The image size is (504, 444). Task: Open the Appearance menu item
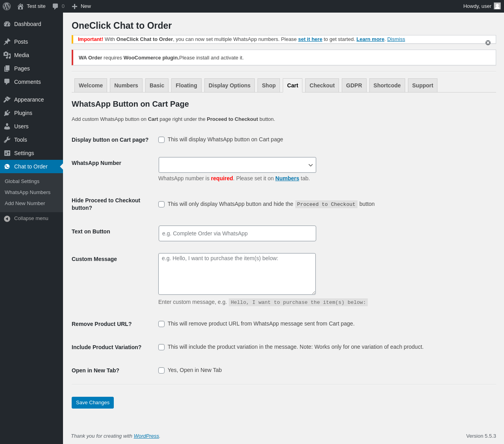[x=31, y=100]
